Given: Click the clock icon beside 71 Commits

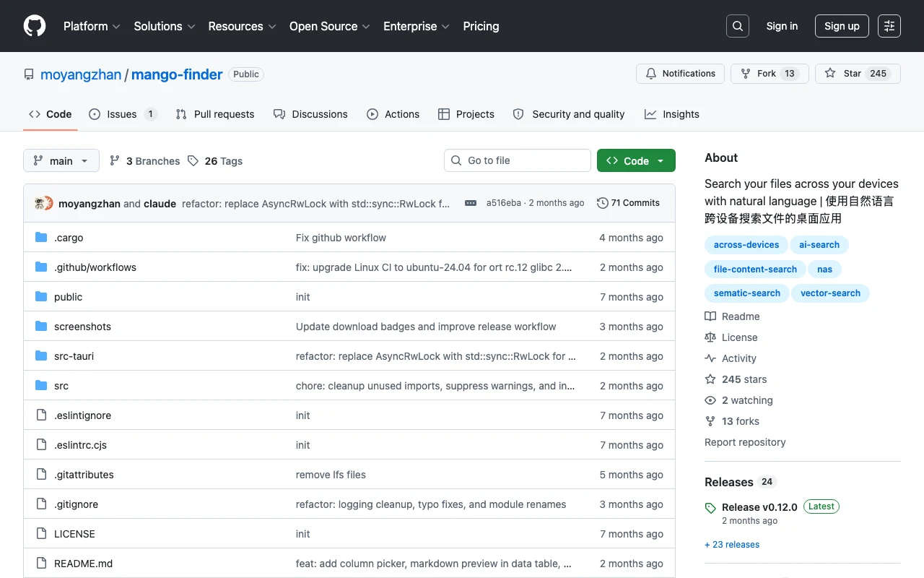Looking at the screenshot, I should tap(603, 203).
